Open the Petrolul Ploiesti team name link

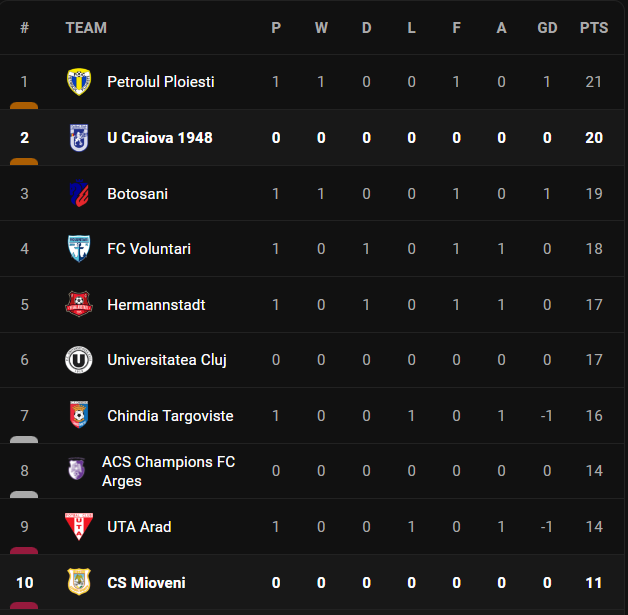click(161, 82)
